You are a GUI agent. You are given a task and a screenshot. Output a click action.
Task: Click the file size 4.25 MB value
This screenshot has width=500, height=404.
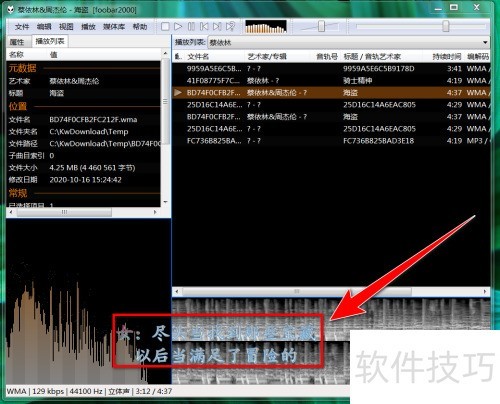(x=92, y=168)
